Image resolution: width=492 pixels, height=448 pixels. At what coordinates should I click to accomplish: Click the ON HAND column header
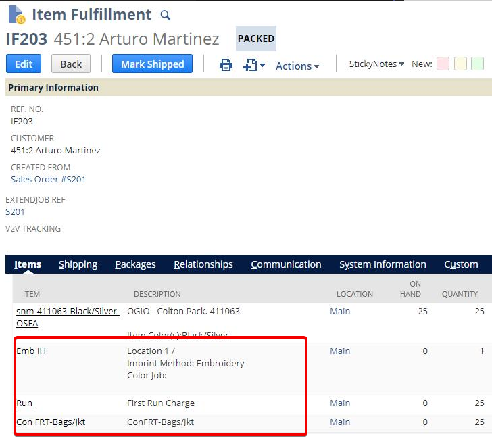click(410, 289)
